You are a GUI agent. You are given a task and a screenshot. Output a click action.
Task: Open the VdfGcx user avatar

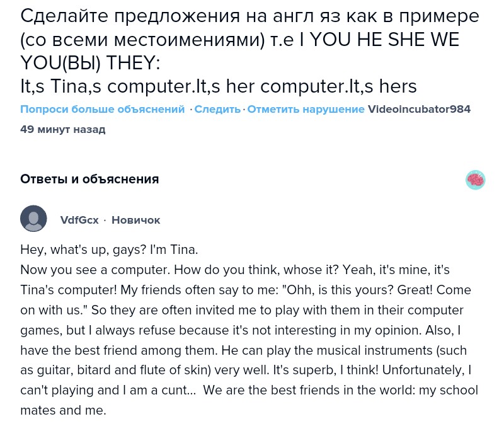(x=33, y=219)
